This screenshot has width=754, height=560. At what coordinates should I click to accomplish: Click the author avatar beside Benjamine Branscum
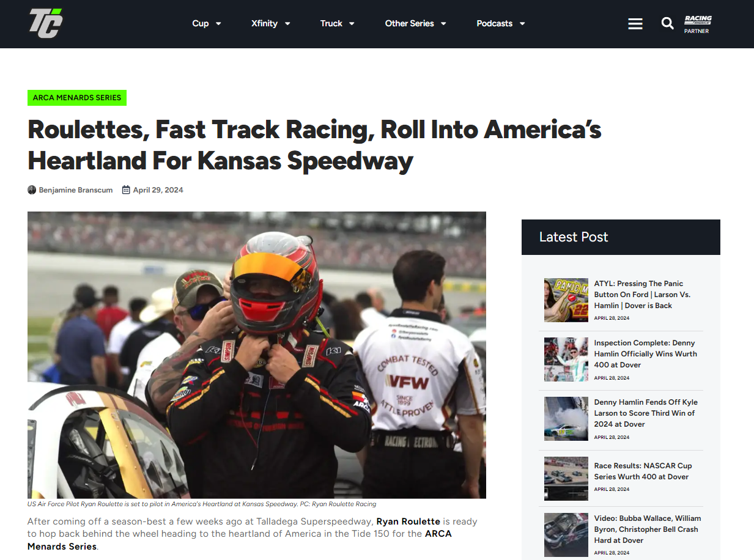pyautogui.click(x=32, y=190)
